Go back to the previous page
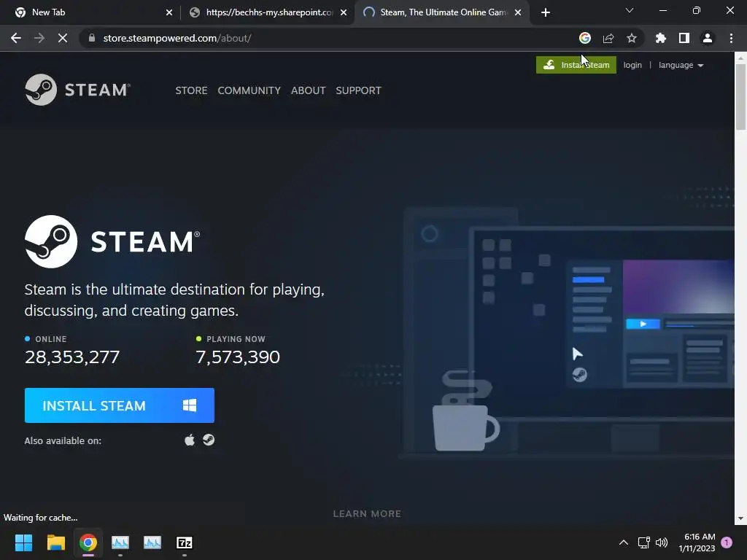Image resolution: width=747 pixels, height=560 pixels. (x=16, y=38)
